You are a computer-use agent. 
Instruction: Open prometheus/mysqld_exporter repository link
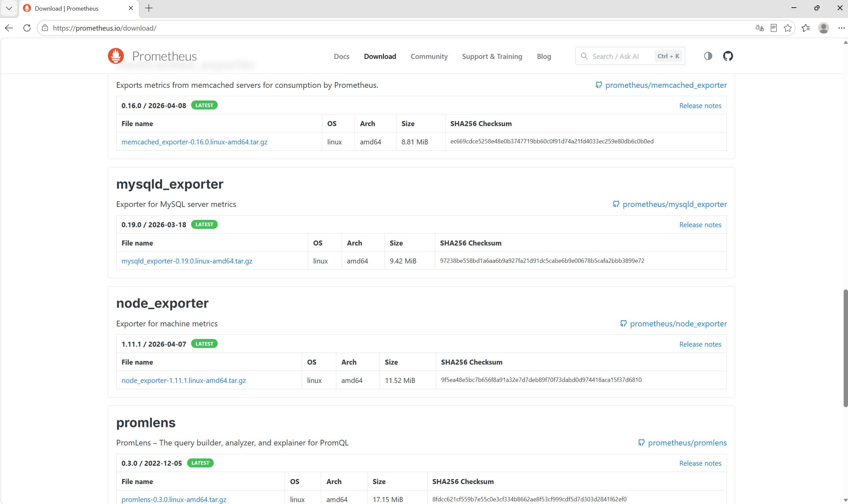(674, 204)
